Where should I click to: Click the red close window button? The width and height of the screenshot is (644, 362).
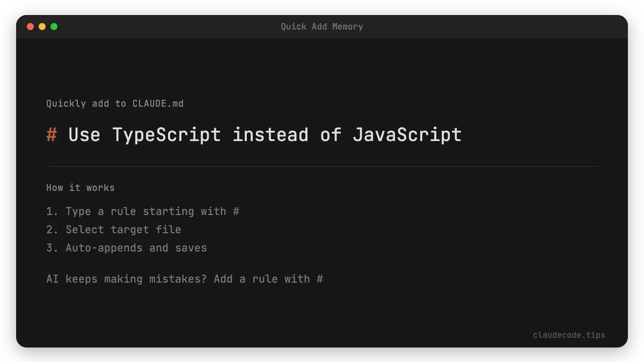[x=30, y=26]
